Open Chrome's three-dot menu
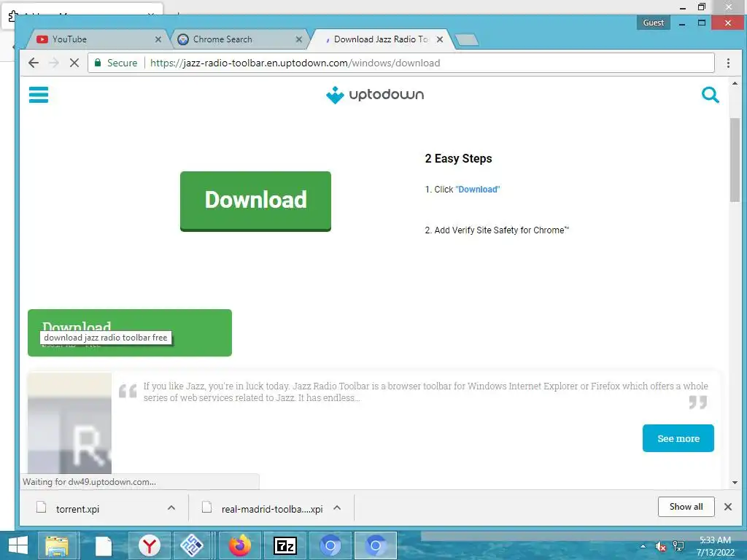747x560 pixels. click(728, 63)
